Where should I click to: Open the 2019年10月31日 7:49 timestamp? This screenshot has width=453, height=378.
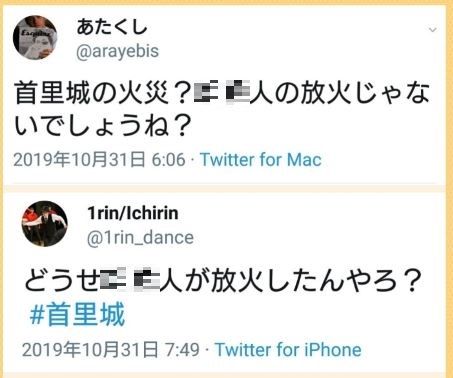tap(111, 350)
